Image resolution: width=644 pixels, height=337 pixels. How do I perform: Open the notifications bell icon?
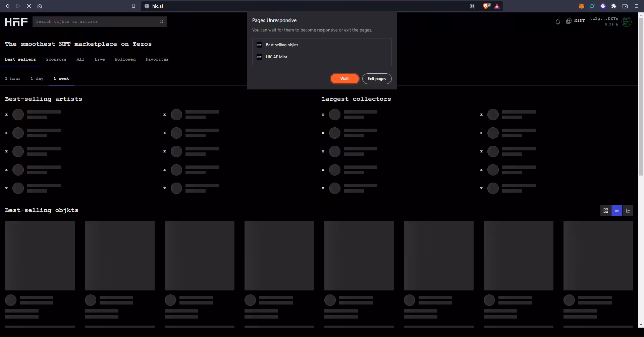pyautogui.click(x=557, y=22)
